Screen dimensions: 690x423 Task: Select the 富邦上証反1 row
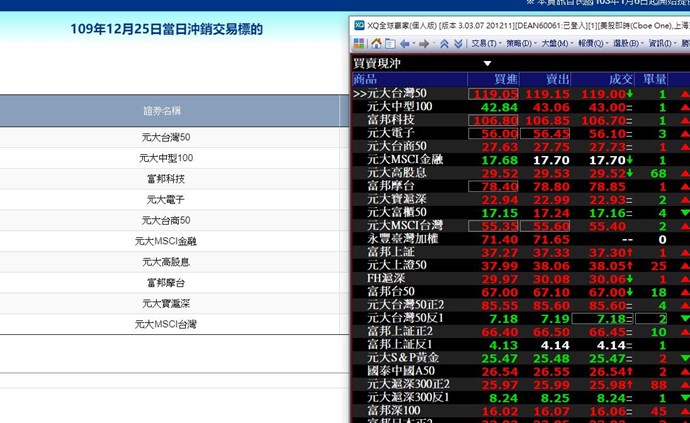tap(521, 344)
